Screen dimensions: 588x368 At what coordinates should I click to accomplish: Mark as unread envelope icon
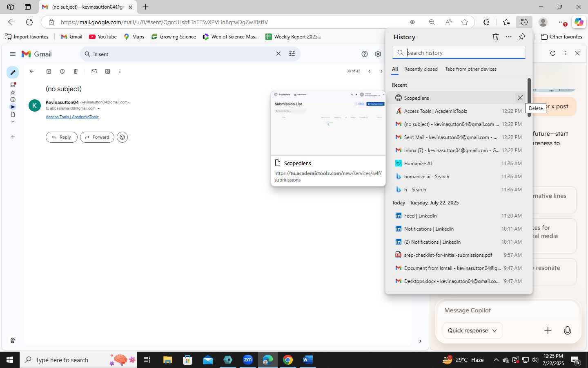click(94, 71)
